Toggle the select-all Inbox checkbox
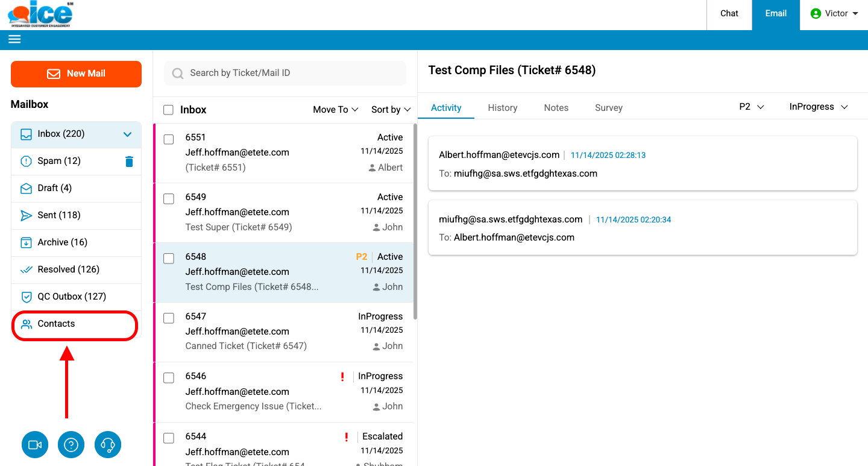The image size is (868, 466). (x=169, y=110)
